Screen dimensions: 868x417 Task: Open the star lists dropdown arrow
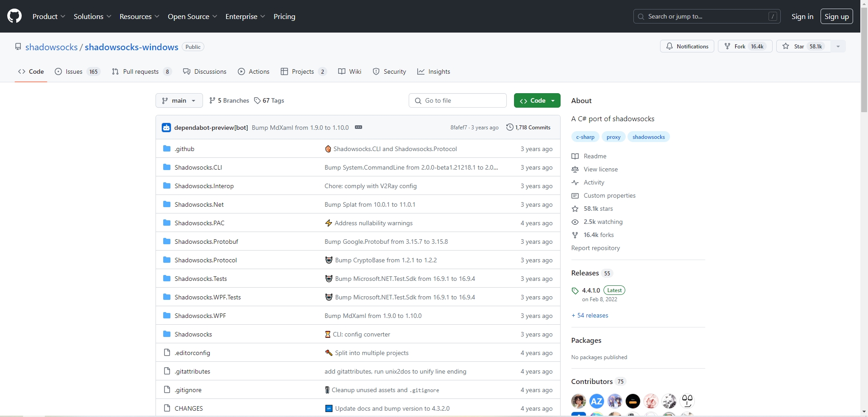838,46
